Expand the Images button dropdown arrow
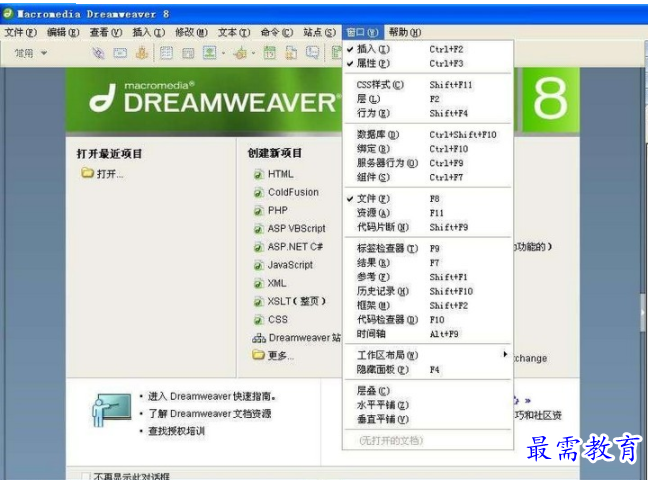The width and height of the screenshot is (648, 480). (x=224, y=53)
